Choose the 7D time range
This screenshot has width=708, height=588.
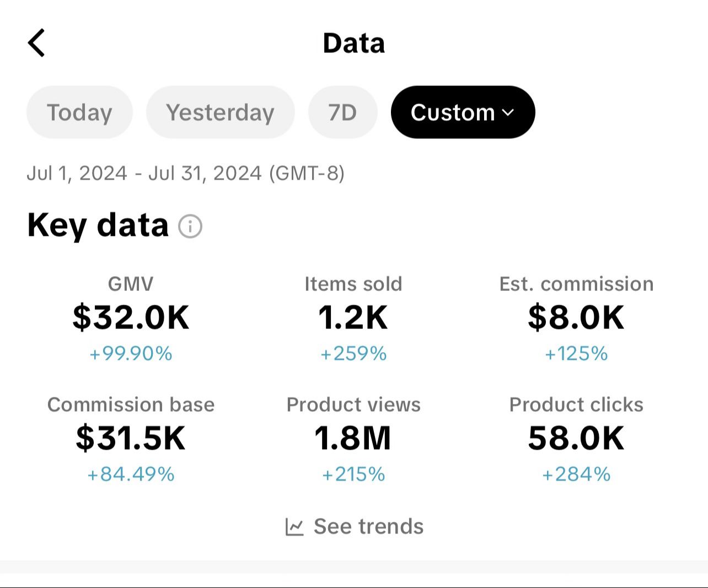[x=342, y=112]
